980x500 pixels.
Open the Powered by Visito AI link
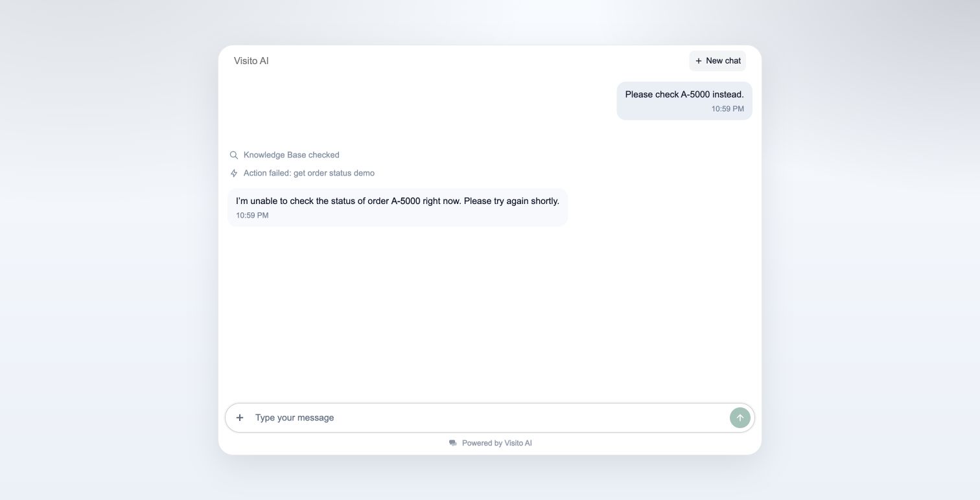(491, 443)
